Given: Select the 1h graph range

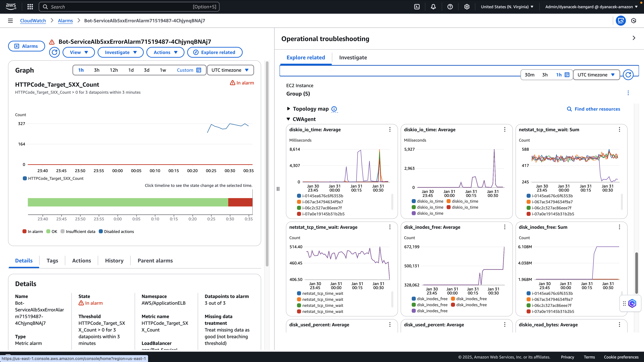Looking at the screenshot, I should pyautogui.click(x=81, y=70).
